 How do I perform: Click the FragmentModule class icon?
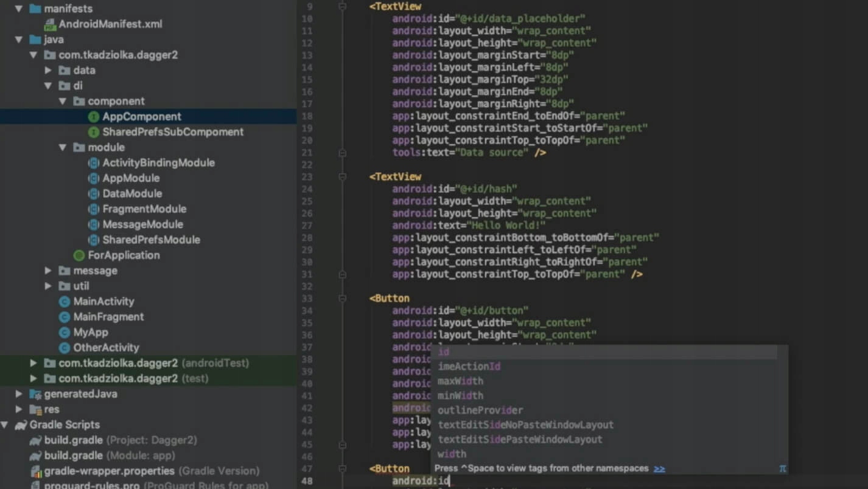[93, 209]
